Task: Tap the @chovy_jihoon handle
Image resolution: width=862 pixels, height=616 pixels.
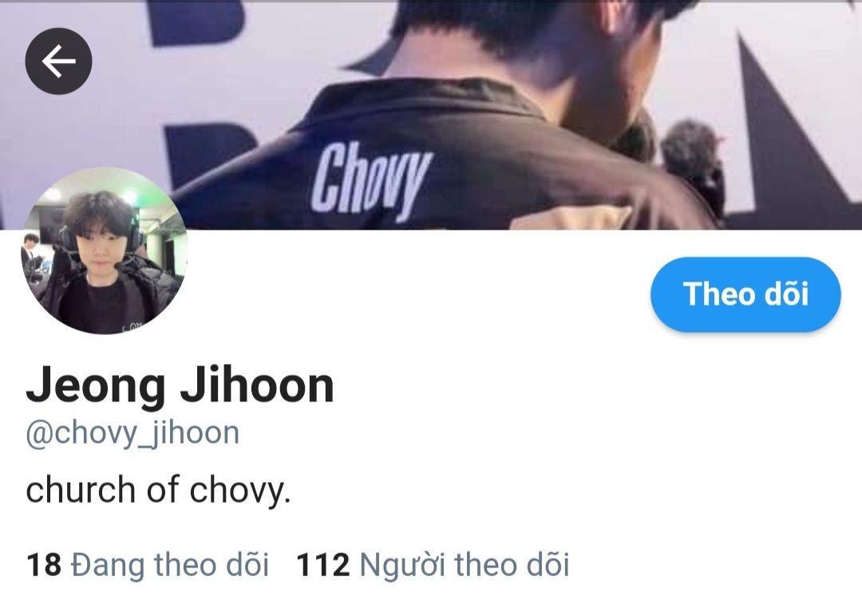Action: tap(132, 433)
